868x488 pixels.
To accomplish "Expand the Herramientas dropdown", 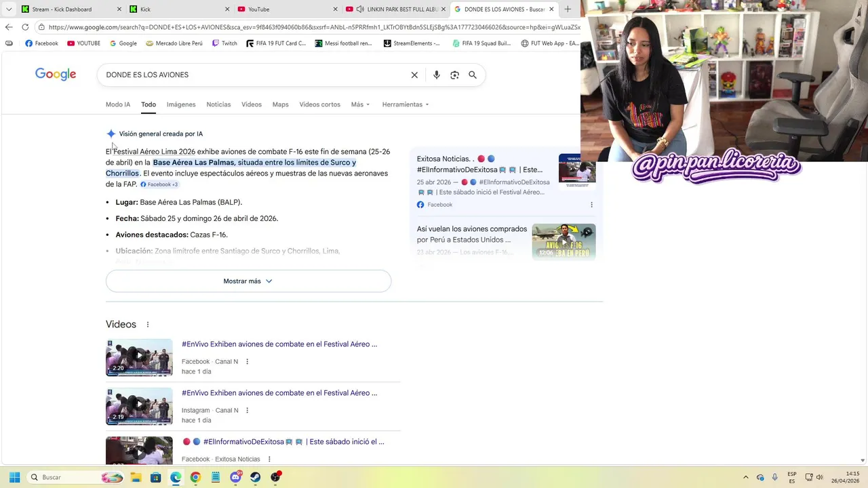I will click(x=406, y=104).
